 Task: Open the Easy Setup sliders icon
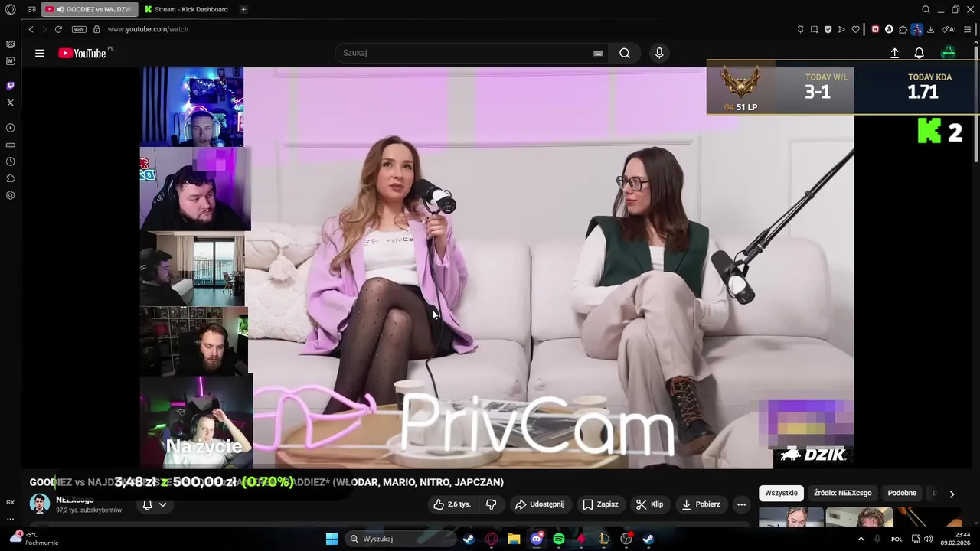point(969,29)
